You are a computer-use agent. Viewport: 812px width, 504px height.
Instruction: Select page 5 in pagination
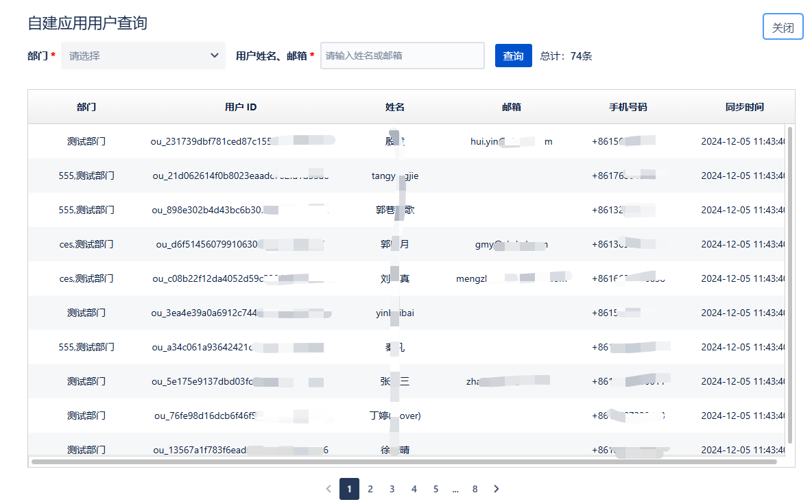(435, 488)
